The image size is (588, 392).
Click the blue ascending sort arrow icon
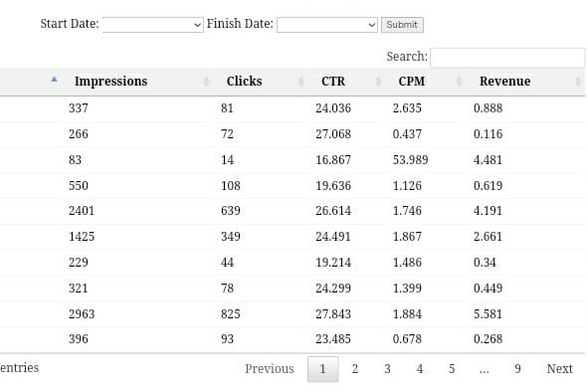pyautogui.click(x=54, y=80)
